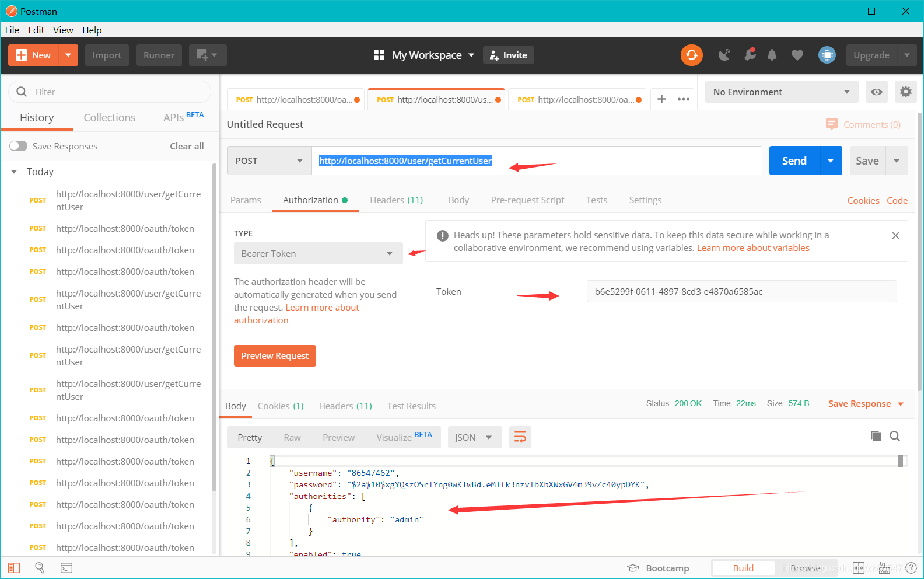924x579 pixels.
Task: Click the Send button
Action: [794, 161]
